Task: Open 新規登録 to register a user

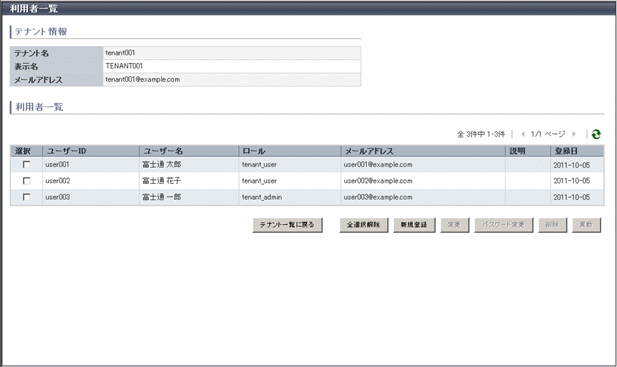Action: [414, 225]
